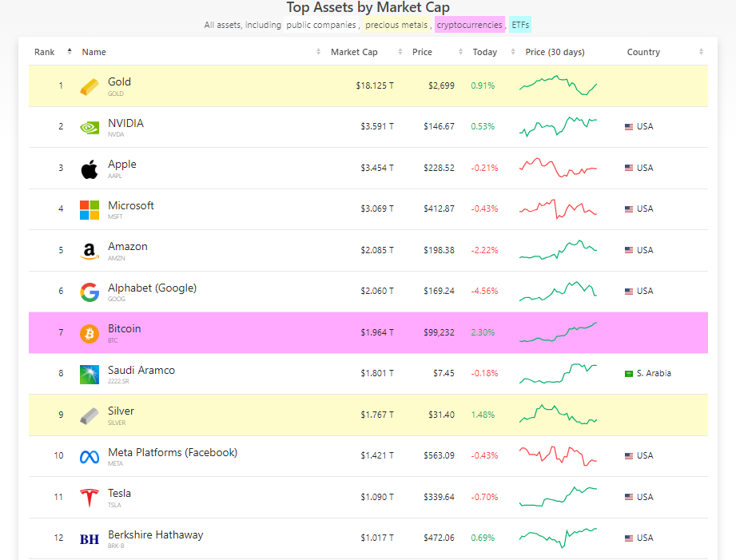Click Tesla's 30-day price chart

558,497
